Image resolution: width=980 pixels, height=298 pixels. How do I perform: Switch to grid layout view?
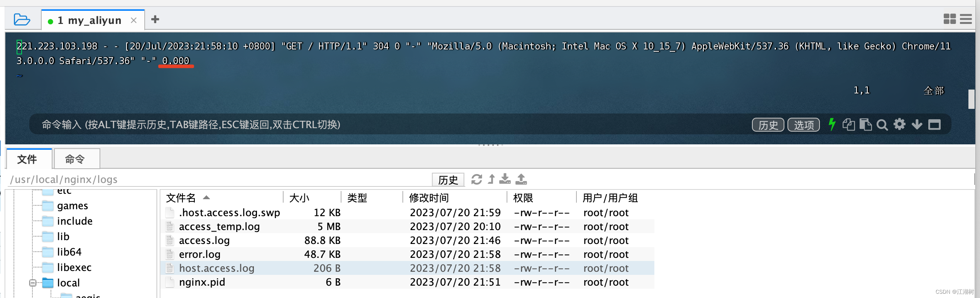pos(950,19)
